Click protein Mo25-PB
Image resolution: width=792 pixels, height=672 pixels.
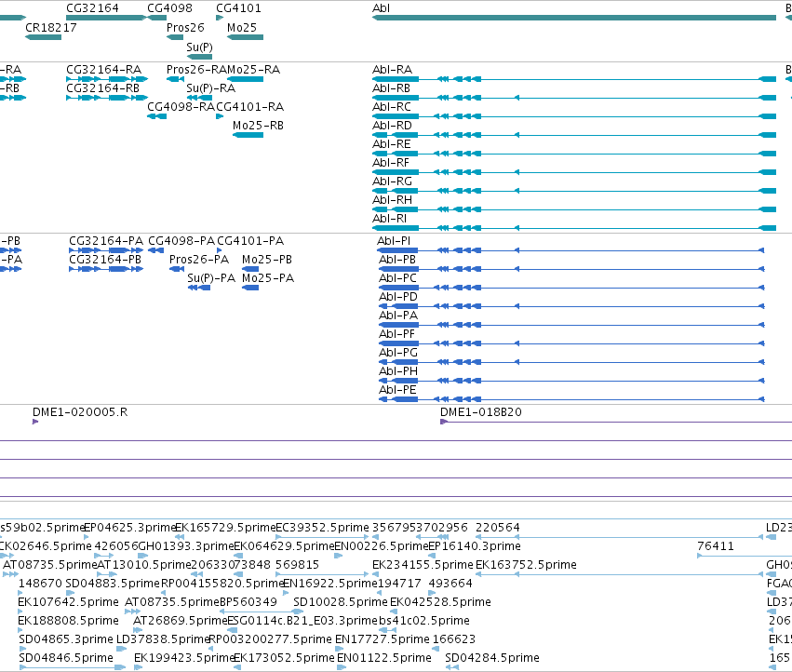coord(250,269)
